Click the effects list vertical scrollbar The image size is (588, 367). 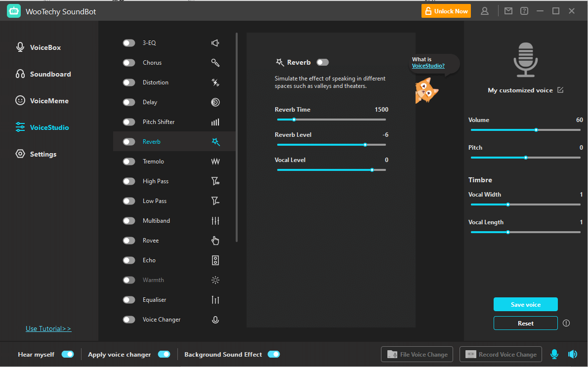coord(237,137)
